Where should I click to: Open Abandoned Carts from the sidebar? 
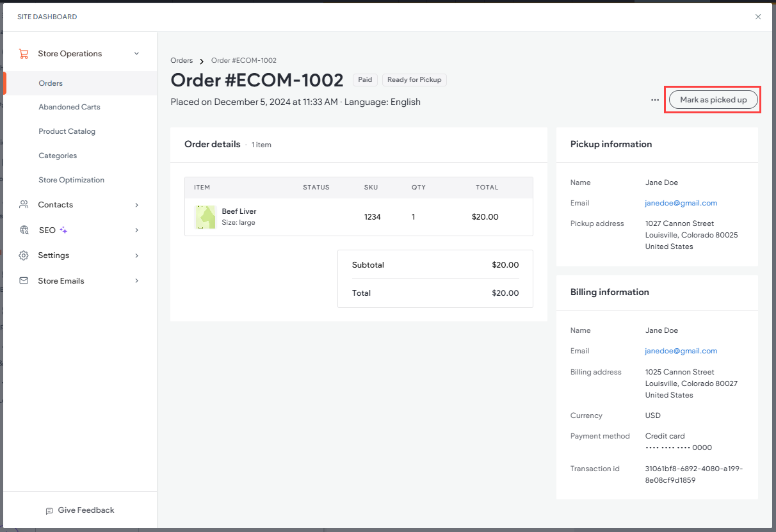tap(69, 107)
